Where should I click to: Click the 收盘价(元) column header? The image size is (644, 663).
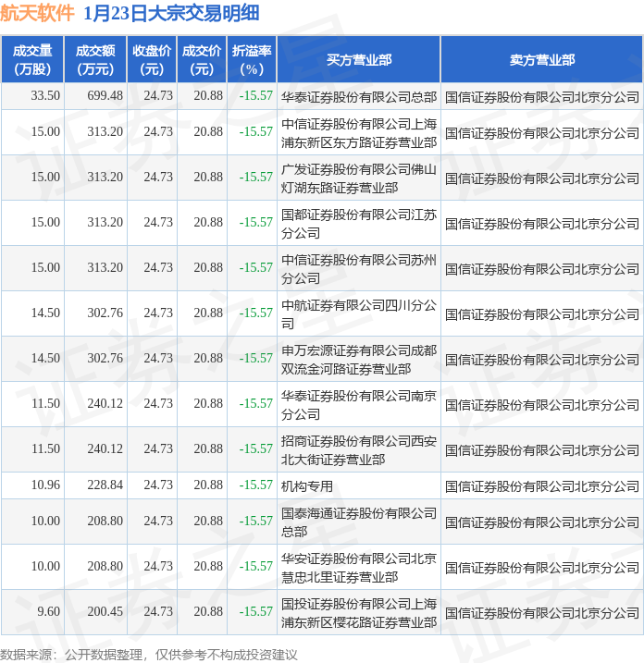151,59
